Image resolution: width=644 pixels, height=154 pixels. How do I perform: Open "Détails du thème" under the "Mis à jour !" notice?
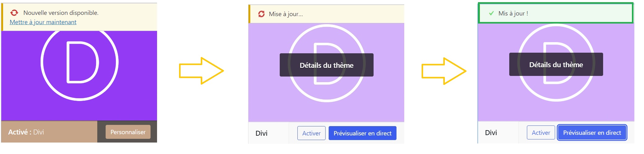556,64
